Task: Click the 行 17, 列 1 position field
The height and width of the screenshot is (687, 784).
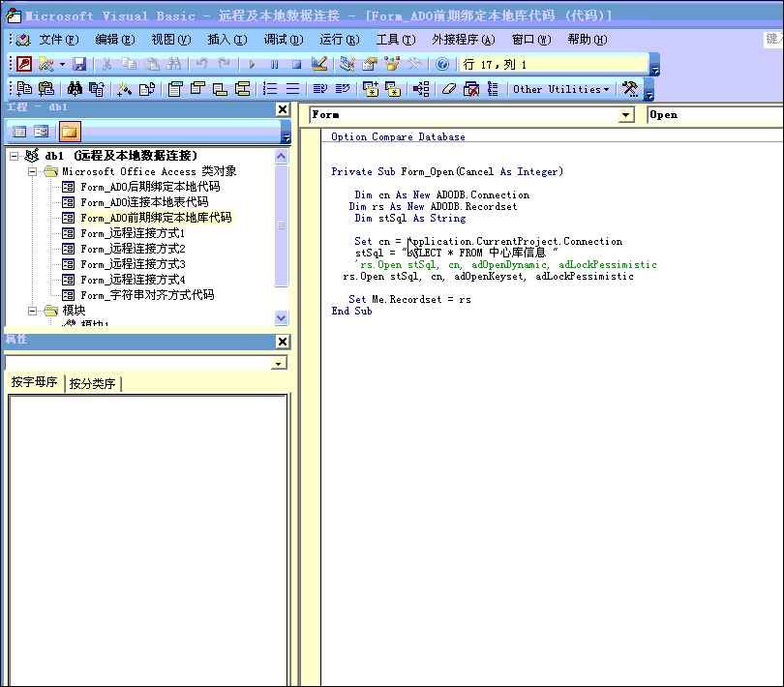Action: pos(554,65)
